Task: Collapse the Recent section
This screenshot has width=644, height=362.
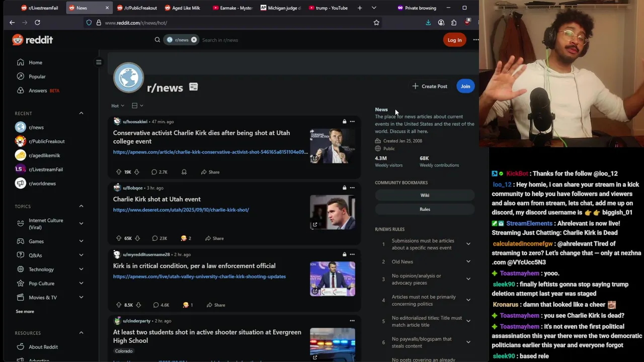Action: coord(81,113)
